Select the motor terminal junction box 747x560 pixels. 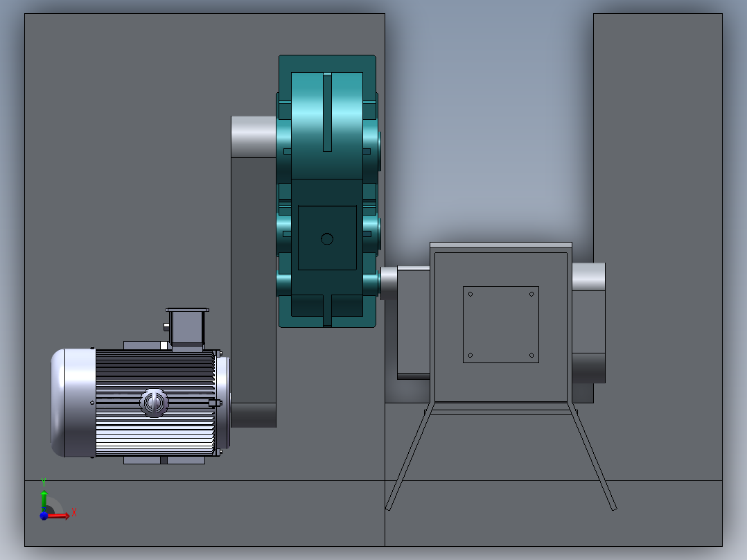click(x=187, y=327)
